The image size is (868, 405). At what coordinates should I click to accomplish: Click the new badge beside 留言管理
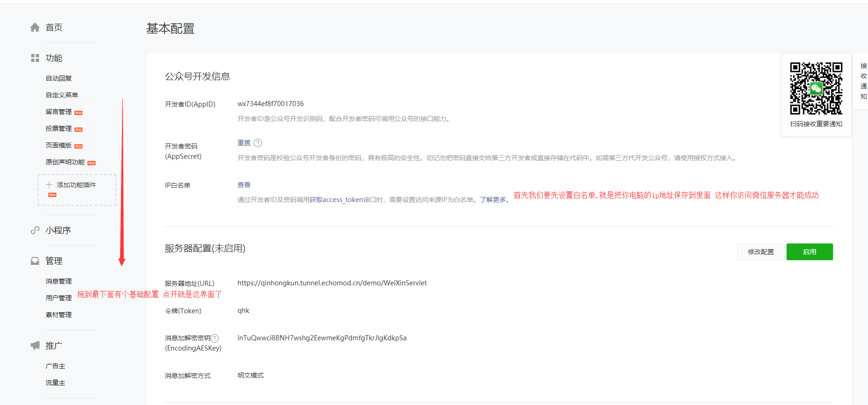tap(79, 113)
